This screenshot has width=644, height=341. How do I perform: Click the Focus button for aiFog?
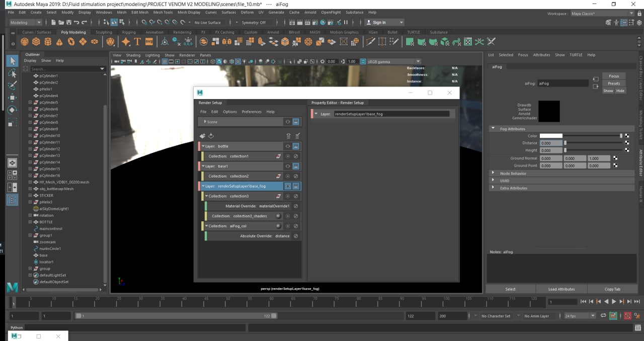pyautogui.click(x=614, y=76)
